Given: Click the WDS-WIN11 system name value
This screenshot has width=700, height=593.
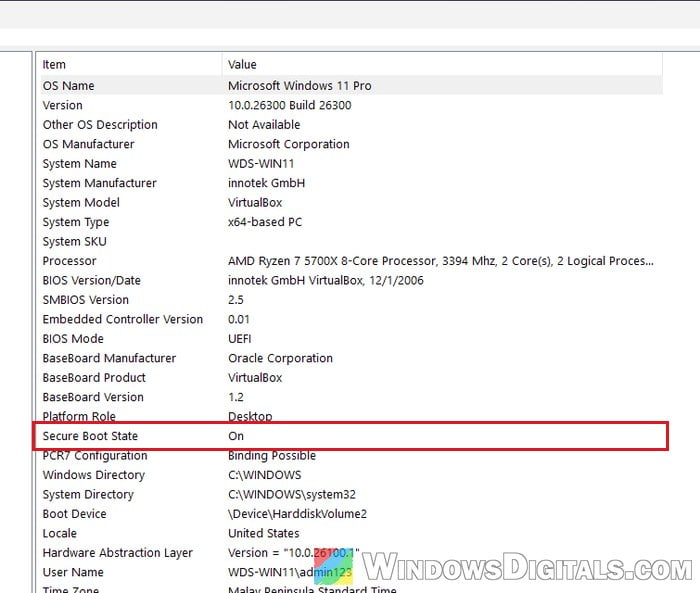Looking at the screenshot, I should coord(261,163).
